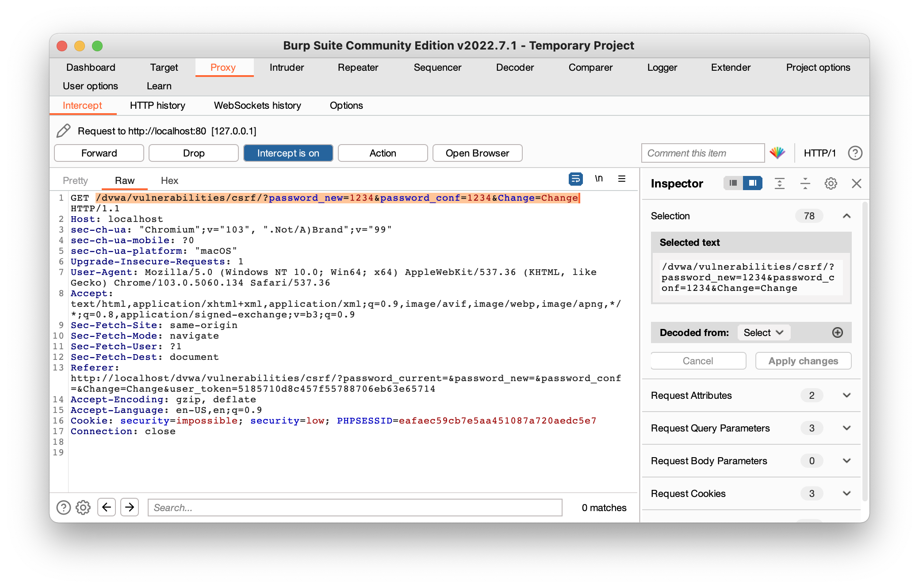Image resolution: width=919 pixels, height=588 pixels.
Task: Click the Comment this item field
Action: 703,153
